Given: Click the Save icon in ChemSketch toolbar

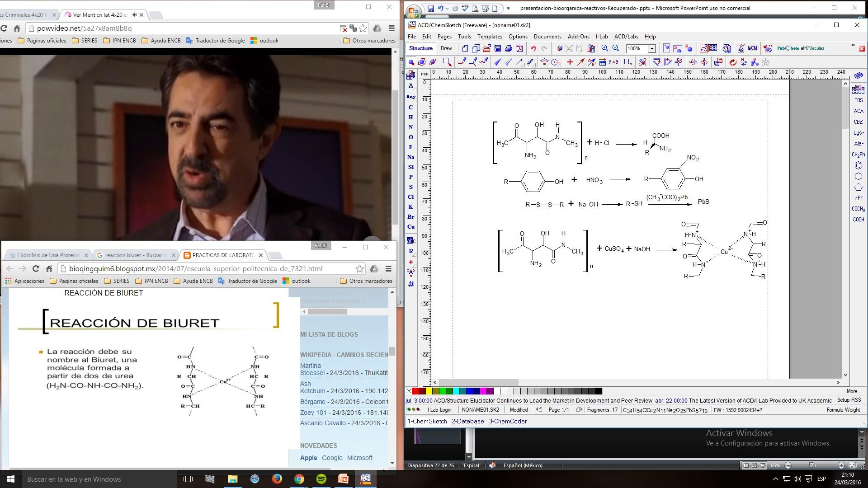Looking at the screenshot, I should click(497, 48).
